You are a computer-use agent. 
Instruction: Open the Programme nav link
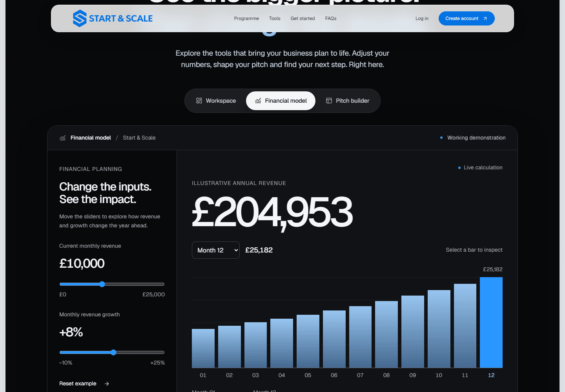[246, 18]
